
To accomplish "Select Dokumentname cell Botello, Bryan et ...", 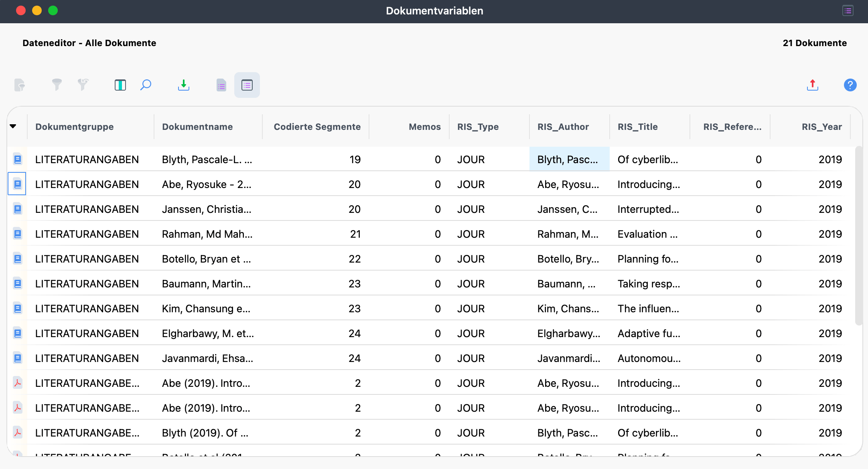I will (x=208, y=259).
